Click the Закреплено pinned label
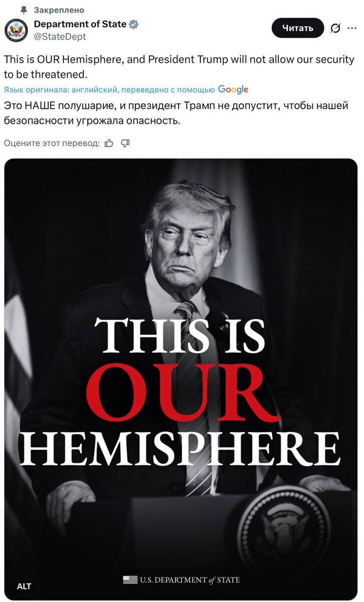This screenshot has width=364, height=602. [59, 10]
